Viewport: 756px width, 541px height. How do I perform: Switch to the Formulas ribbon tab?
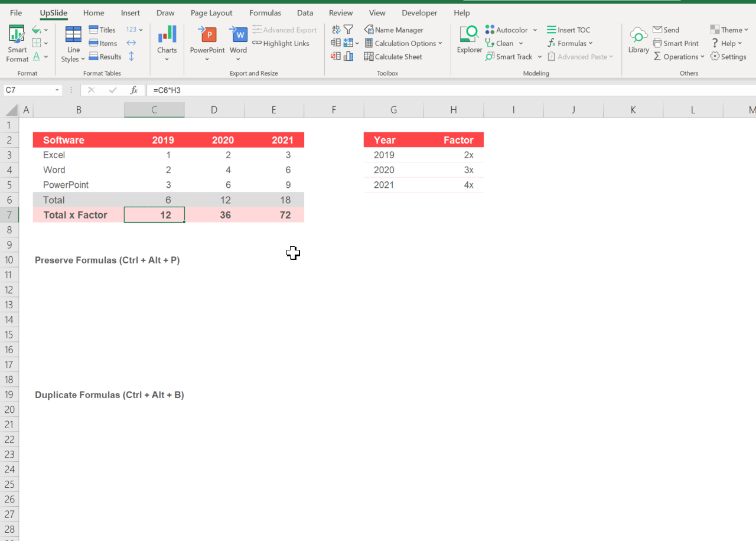265,12
